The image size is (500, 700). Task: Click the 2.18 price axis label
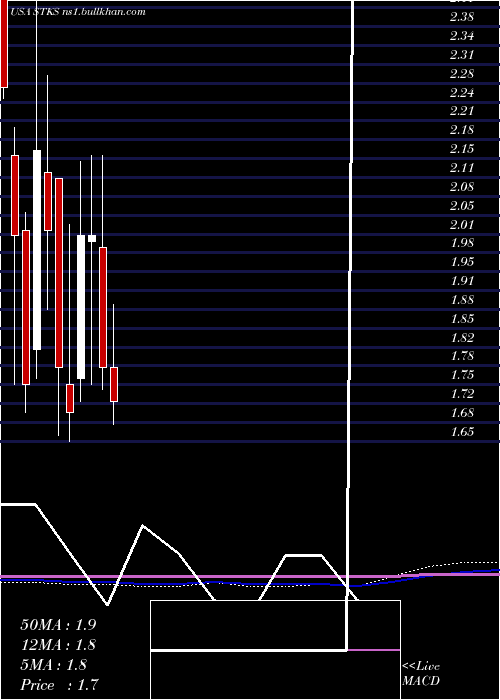462,130
